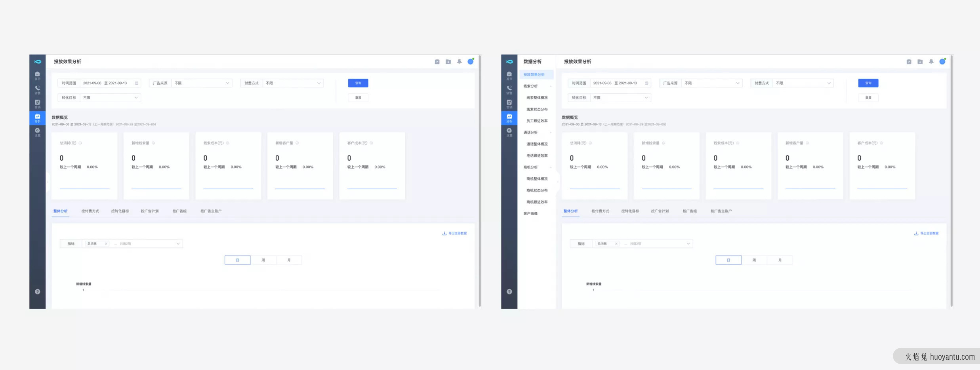
Task: Select 分析 chart icon in right window sidebar
Action: (x=509, y=118)
